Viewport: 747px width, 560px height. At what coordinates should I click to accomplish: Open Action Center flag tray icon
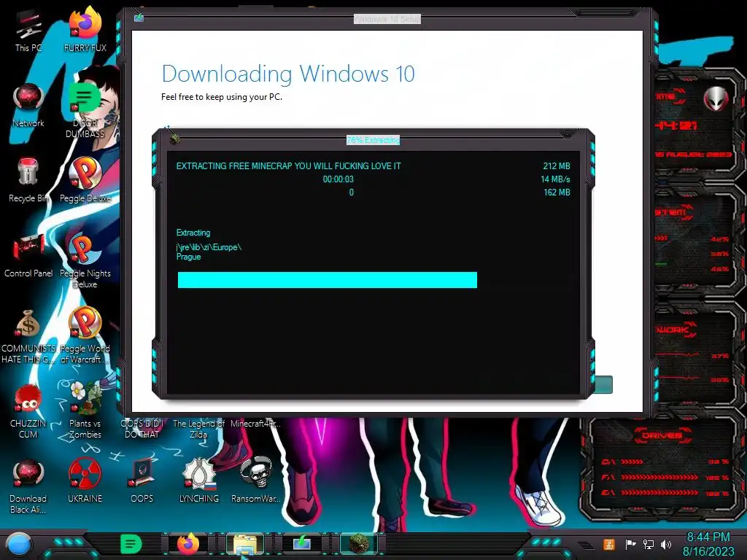click(x=630, y=544)
